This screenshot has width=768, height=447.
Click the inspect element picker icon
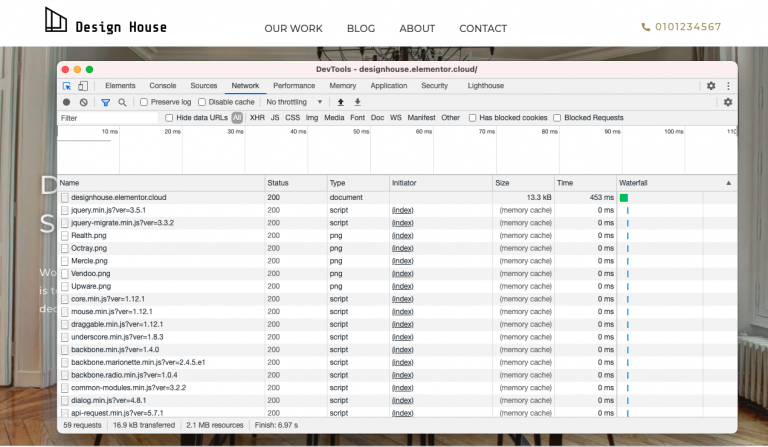click(x=67, y=86)
